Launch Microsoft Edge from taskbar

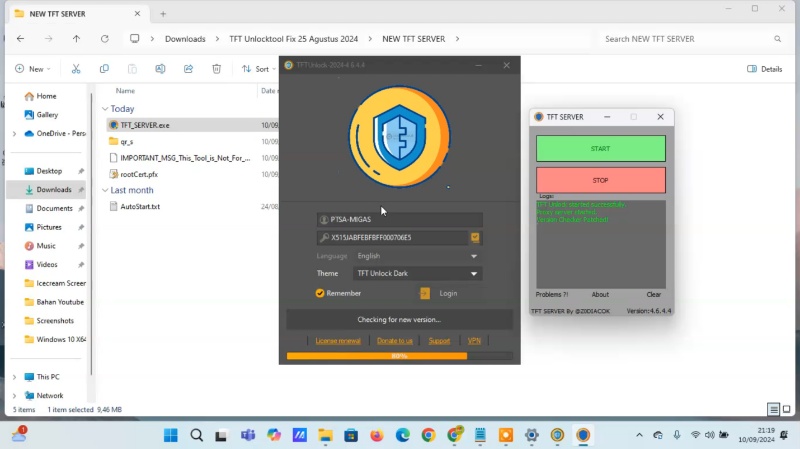403,435
